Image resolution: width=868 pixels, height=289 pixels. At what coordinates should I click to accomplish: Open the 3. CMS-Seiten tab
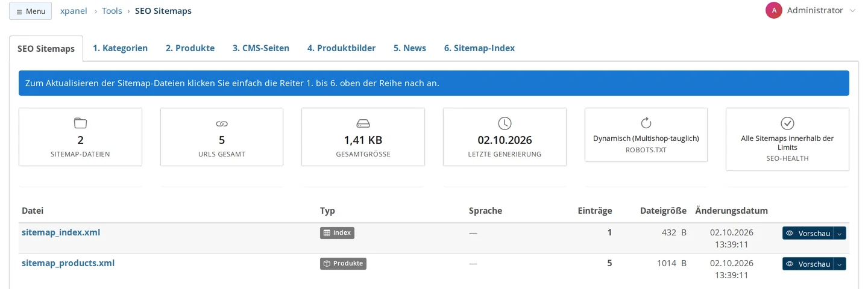pyautogui.click(x=261, y=48)
